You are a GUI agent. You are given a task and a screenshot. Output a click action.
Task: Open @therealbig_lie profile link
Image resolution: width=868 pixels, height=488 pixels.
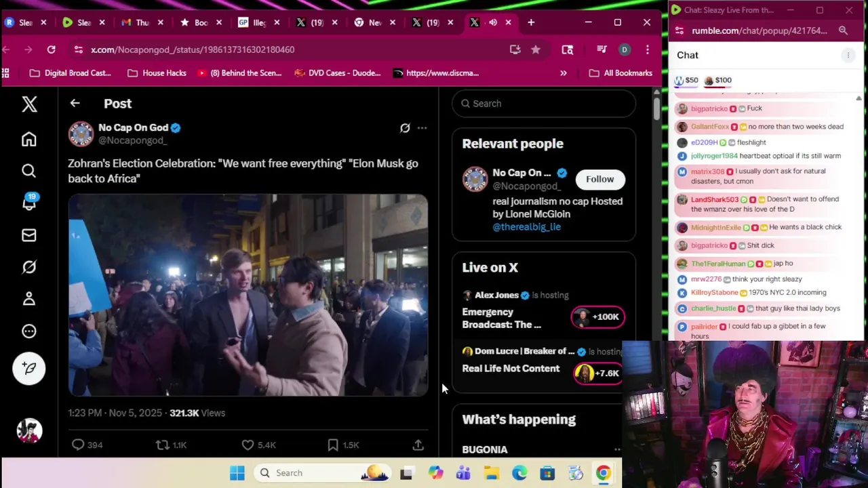[x=526, y=227]
